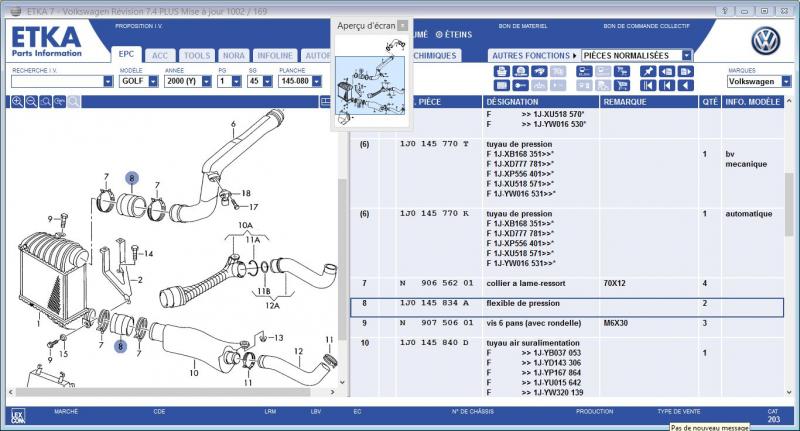Click the parts list vertical scrollbar thumb
This screenshot has width=800, height=431.
tap(789, 204)
